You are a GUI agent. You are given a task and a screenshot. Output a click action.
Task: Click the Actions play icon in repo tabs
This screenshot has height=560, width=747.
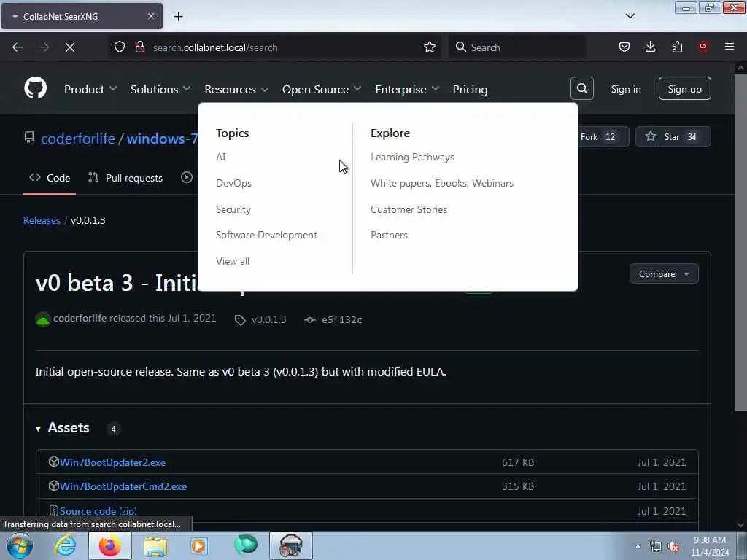[x=187, y=178]
